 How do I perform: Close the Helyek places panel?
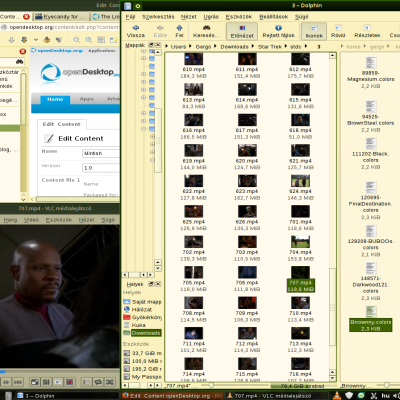coord(158,284)
